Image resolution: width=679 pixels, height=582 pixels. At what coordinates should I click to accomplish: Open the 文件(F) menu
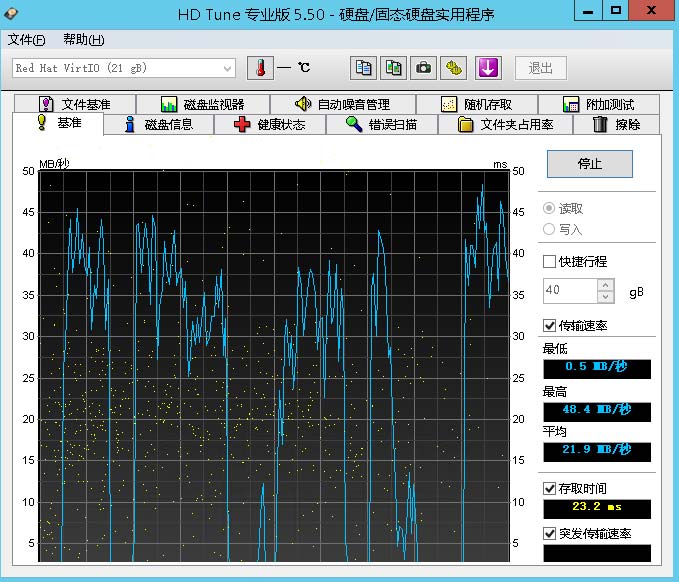click(26, 40)
